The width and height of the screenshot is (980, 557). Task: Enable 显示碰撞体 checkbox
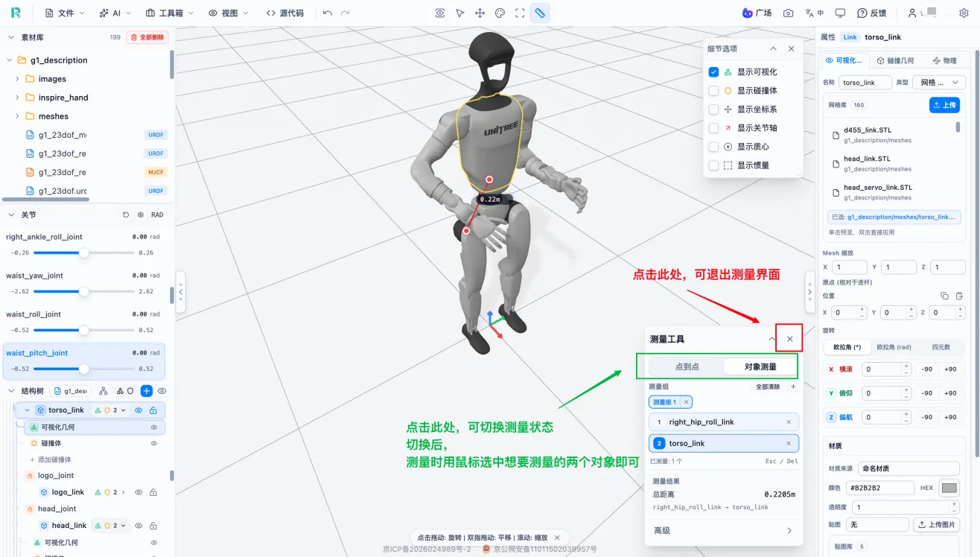pyautogui.click(x=713, y=91)
